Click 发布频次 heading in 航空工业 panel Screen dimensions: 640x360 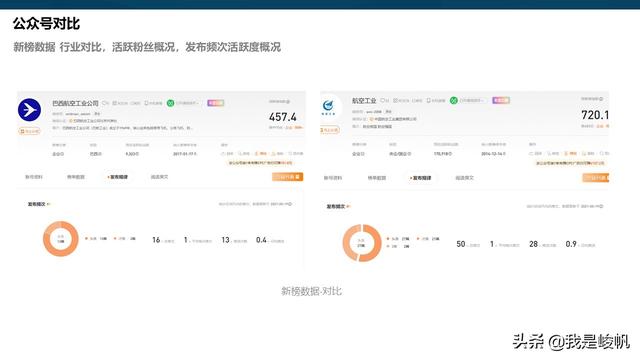click(x=336, y=207)
